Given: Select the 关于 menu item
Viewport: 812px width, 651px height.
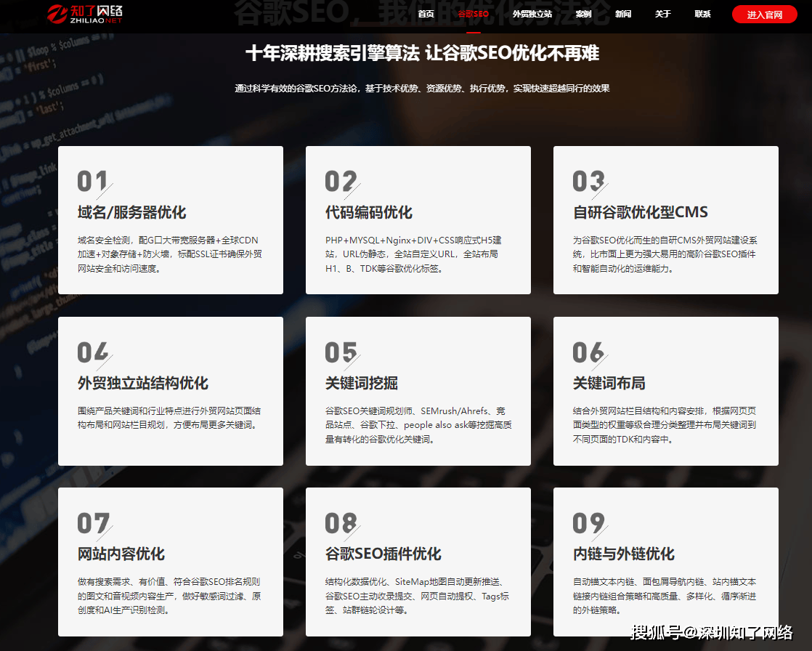Looking at the screenshot, I should click(662, 14).
